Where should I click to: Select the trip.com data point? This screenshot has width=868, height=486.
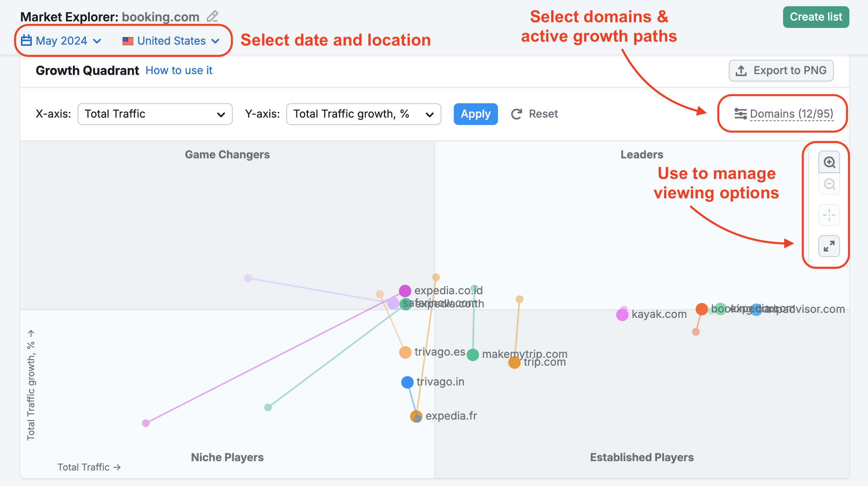[x=514, y=363]
